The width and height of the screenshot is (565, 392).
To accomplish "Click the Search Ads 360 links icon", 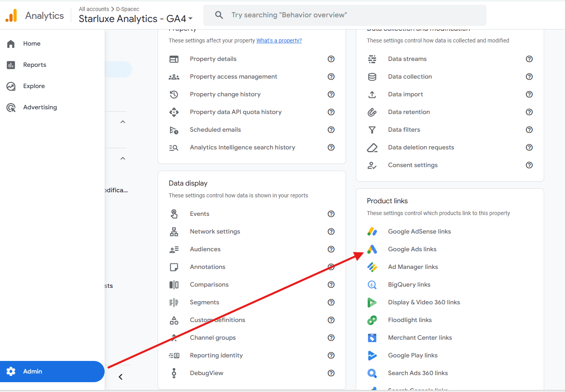I will pos(372,373).
